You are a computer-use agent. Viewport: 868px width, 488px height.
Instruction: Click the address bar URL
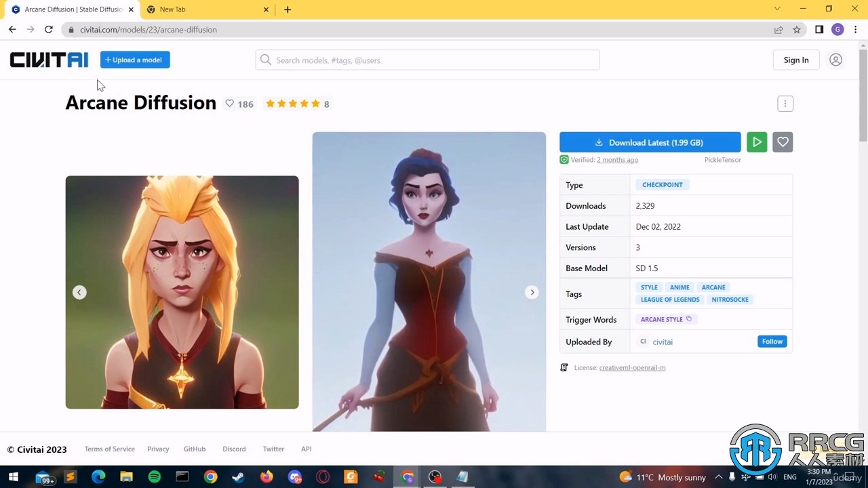(x=149, y=30)
